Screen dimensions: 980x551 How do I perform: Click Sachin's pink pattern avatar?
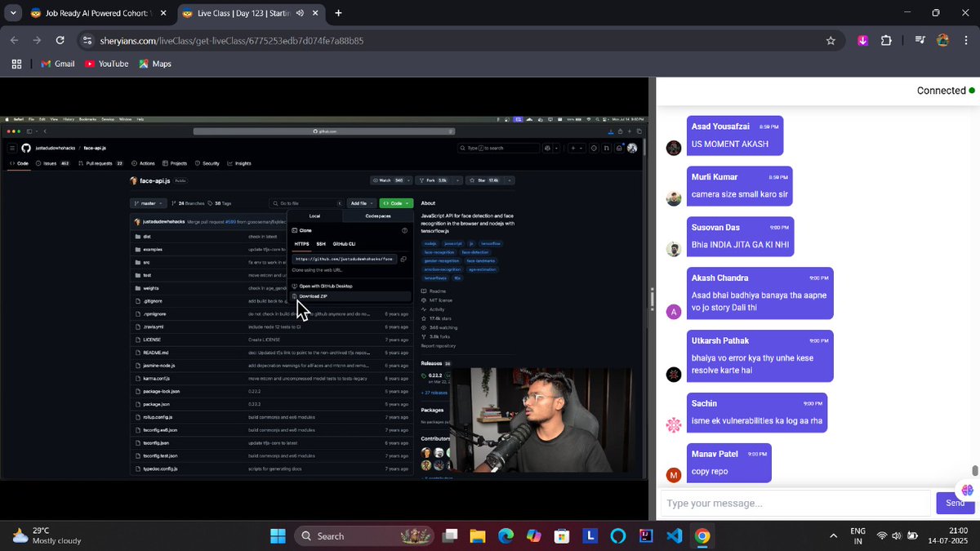[x=674, y=425]
